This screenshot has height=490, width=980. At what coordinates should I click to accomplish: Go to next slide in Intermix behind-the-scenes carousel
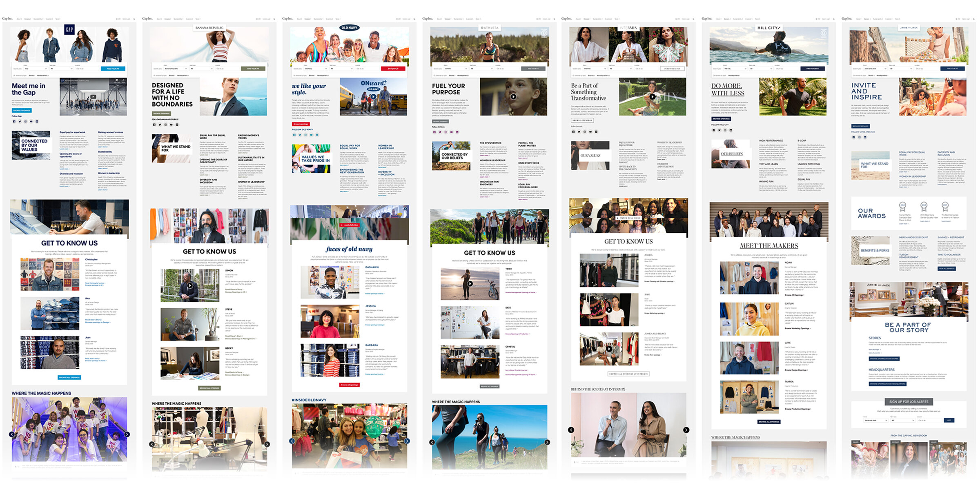pyautogui.click(x=686, y=430)
